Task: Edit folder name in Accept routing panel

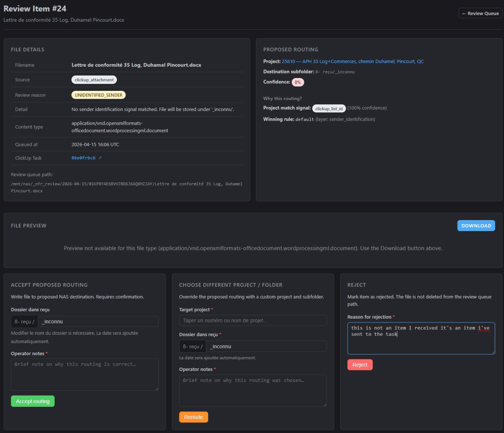Action: (x=98, y=321)
